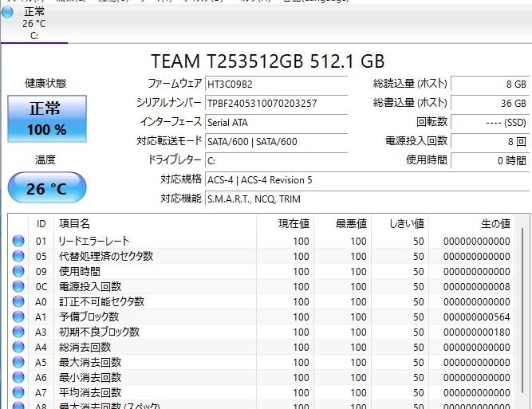The width and height of the screenshot is (532, 409).
Task: Click the status icon for row 09 使用時間
Action: click(18, 272)
